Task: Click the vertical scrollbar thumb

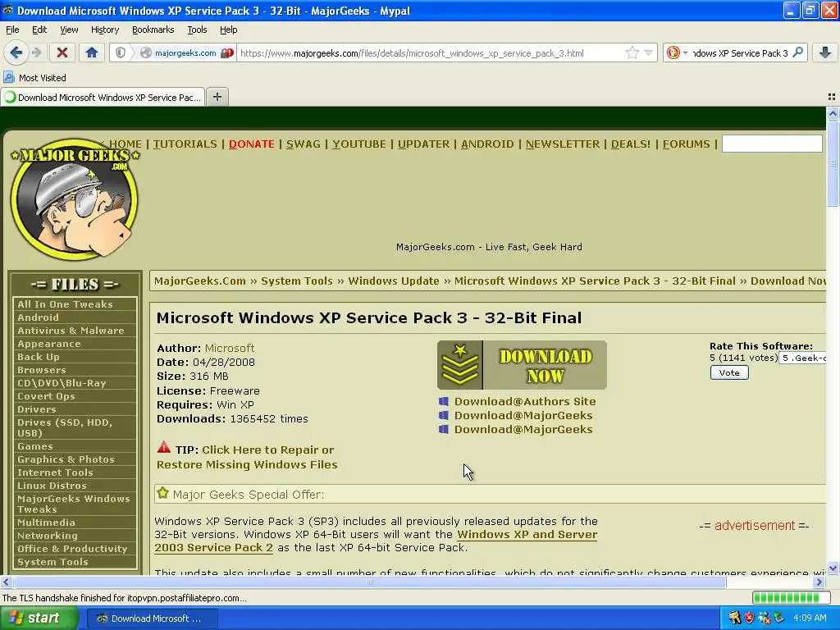Action: [x=833, y=163]
